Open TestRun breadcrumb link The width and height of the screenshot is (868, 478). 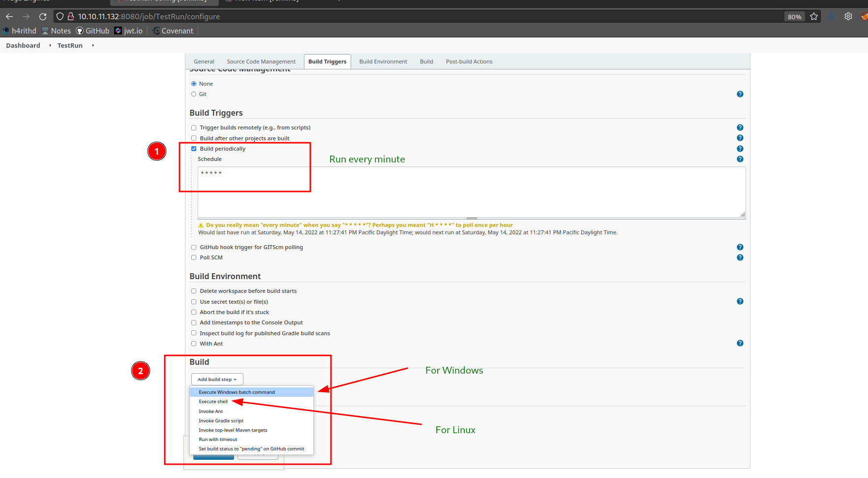point(70,45)
